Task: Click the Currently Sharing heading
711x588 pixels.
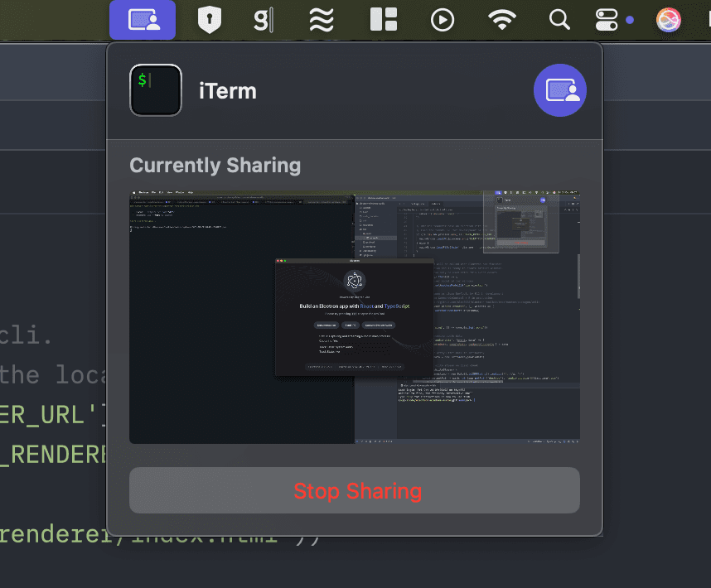Action: click(x=215, y=166)
